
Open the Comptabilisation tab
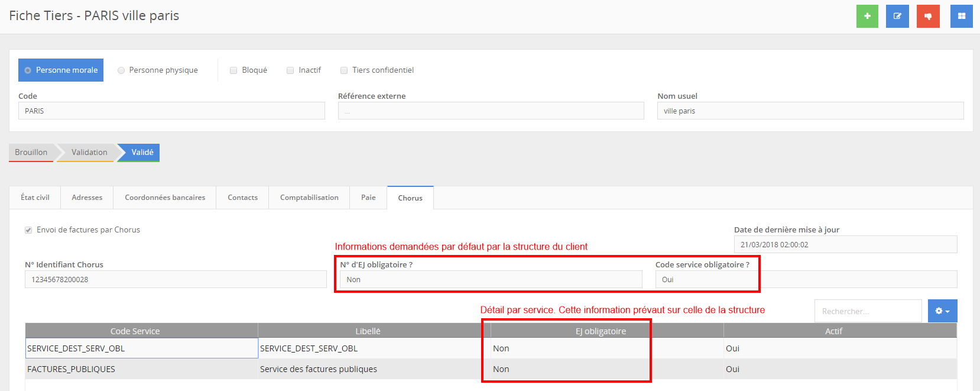[x=309, y=198]
